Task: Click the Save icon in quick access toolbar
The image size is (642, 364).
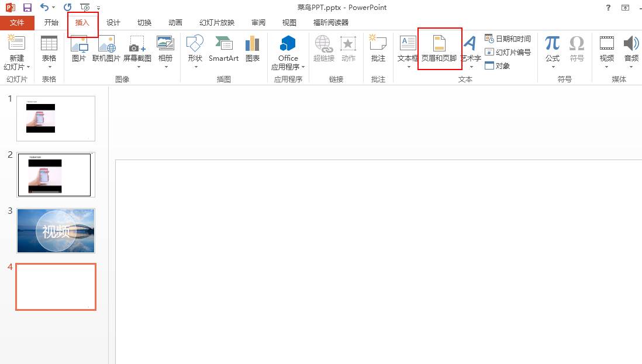Action: tap(27, 8)
